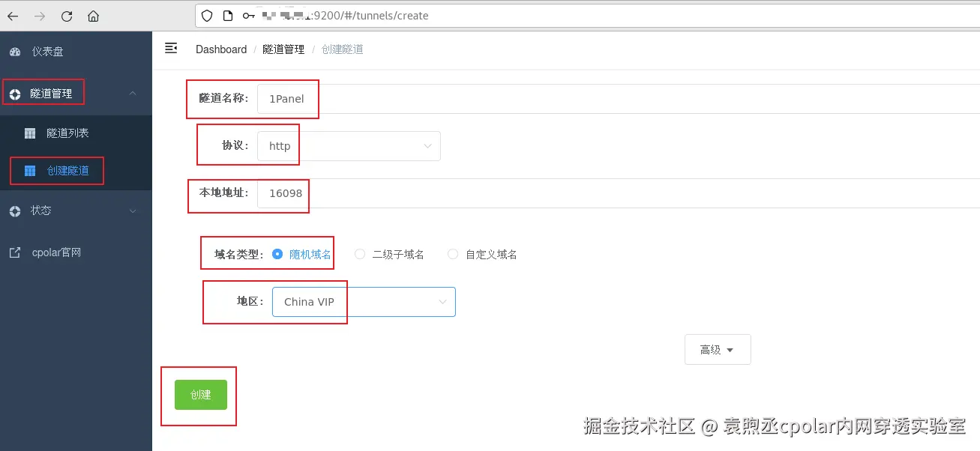This screenshot has height=451, width=980.
Task: Click the 隧道名称 label
Action: [x=223, y=98]
